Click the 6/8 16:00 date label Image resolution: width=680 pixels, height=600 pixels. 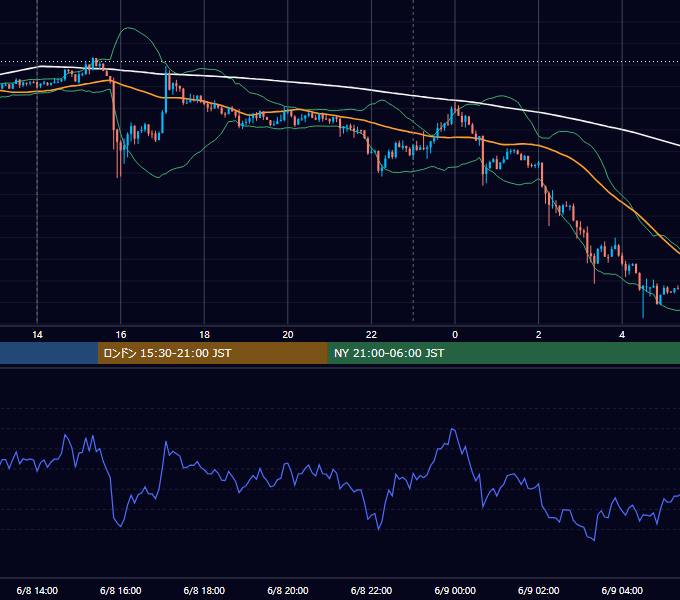click(x=121, y=590)
